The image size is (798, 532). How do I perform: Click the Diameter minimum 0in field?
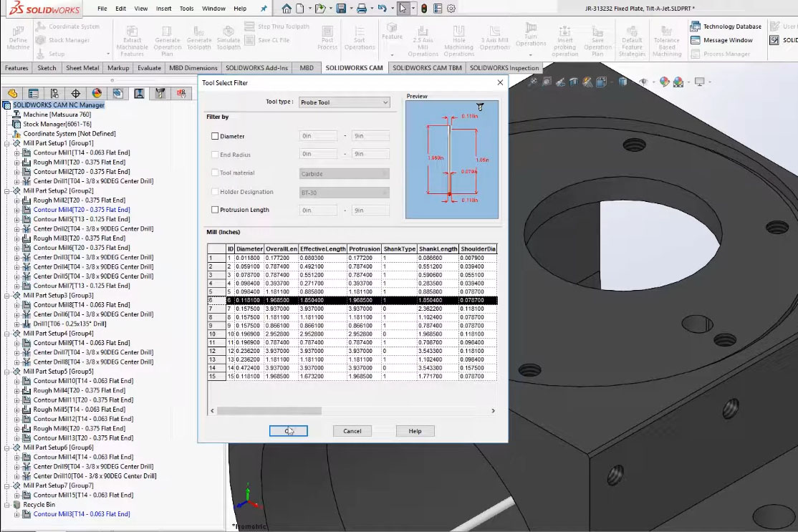click(x=318, y=136)
